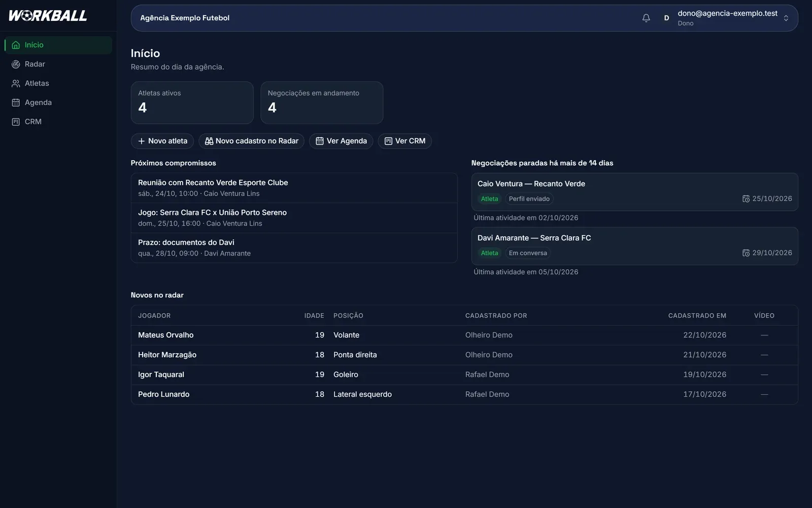Click calendar icon beside 29/10/2026 date
Viewport: 812px width, 508px height.
[x=746, y=253]
